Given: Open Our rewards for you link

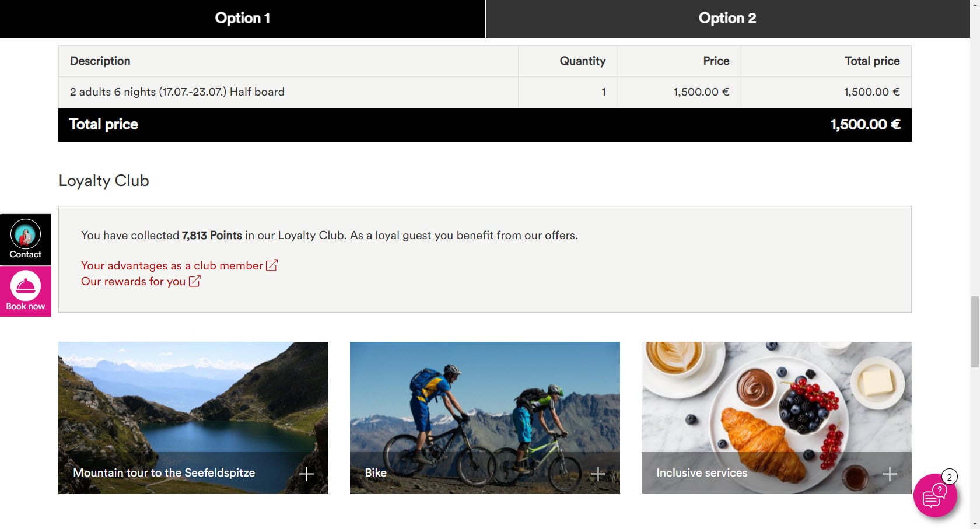Looking at the screenshot, I should [x=133, y=281].
